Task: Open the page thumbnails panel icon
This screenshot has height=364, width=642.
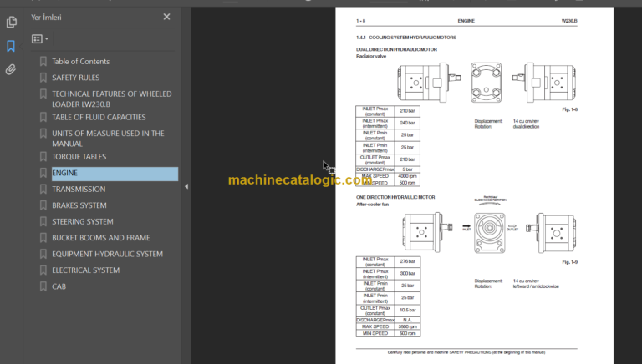Action: [11, 22]
